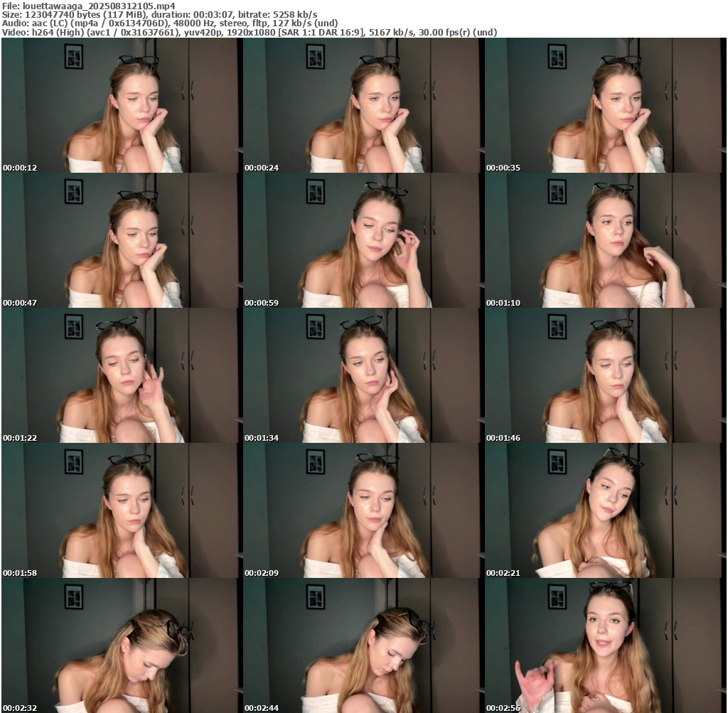Screen dimensions: 728x713
Task: Click the file name louettawaaga_202508312105.mp4
Action: coord(99,6)
